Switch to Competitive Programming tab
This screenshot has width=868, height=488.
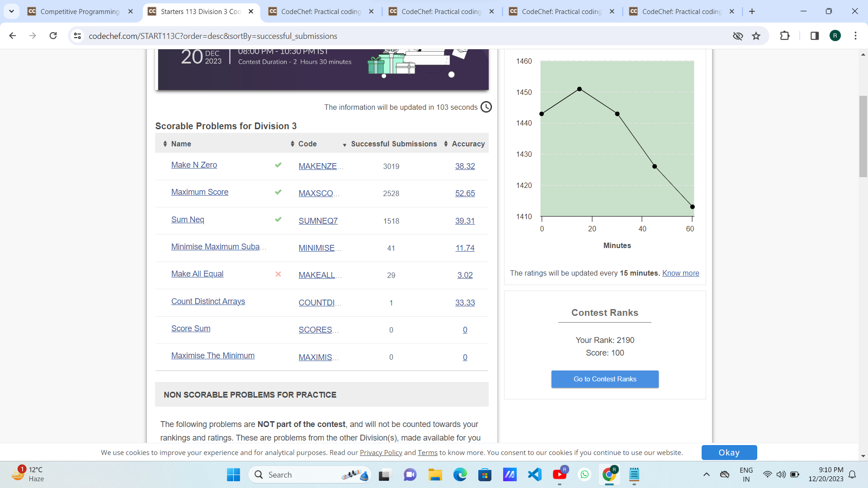80,11
